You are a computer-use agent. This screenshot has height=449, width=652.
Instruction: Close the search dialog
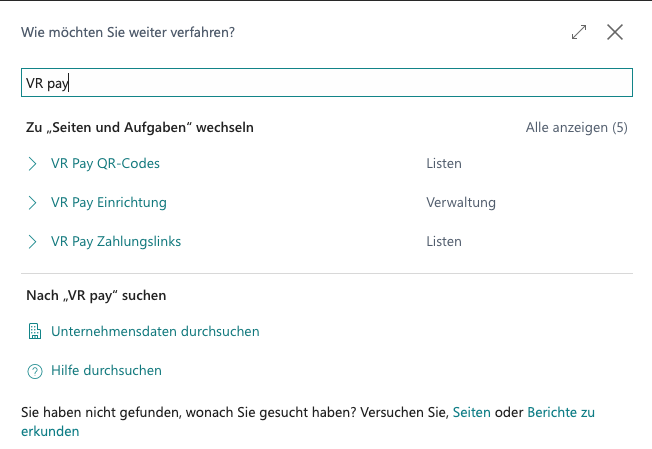point(615,32)
